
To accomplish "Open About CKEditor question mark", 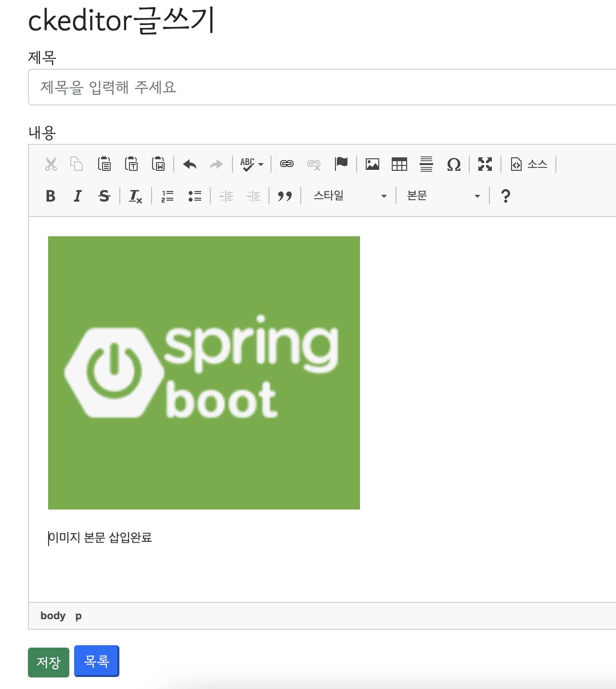I will tap(505, 196).
